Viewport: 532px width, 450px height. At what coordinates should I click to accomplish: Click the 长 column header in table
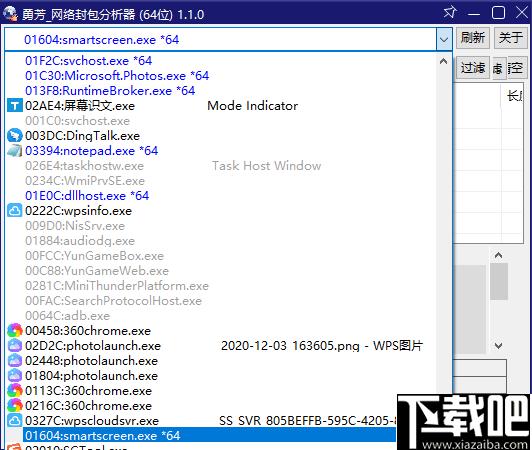514,96
